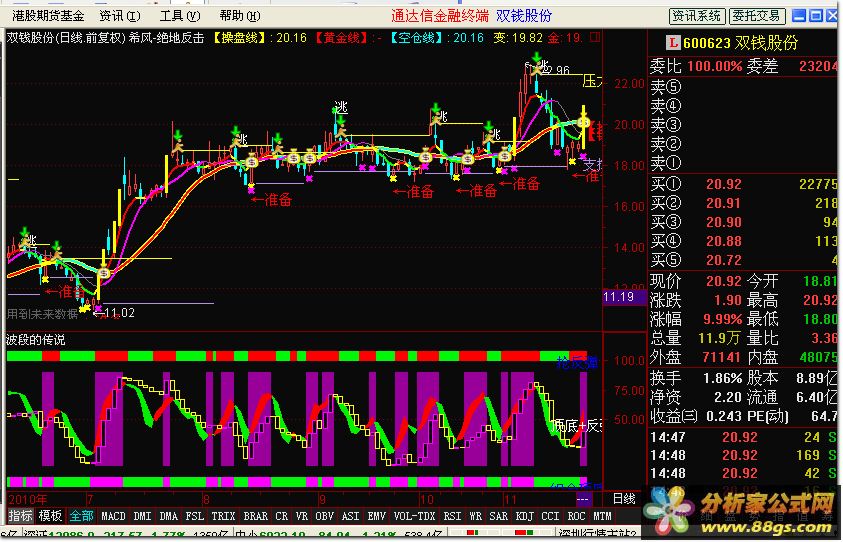The height and width of the screenshot is (542, 843).
Task: Click the small red square icon in chart header
Action: pyautogui.click(x=595, y=38)
